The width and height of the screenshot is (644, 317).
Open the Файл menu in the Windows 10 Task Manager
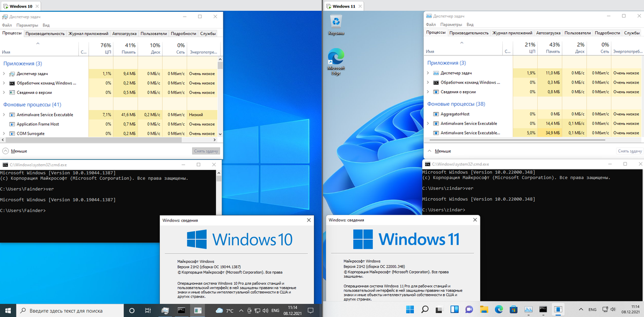click(7, 25)
